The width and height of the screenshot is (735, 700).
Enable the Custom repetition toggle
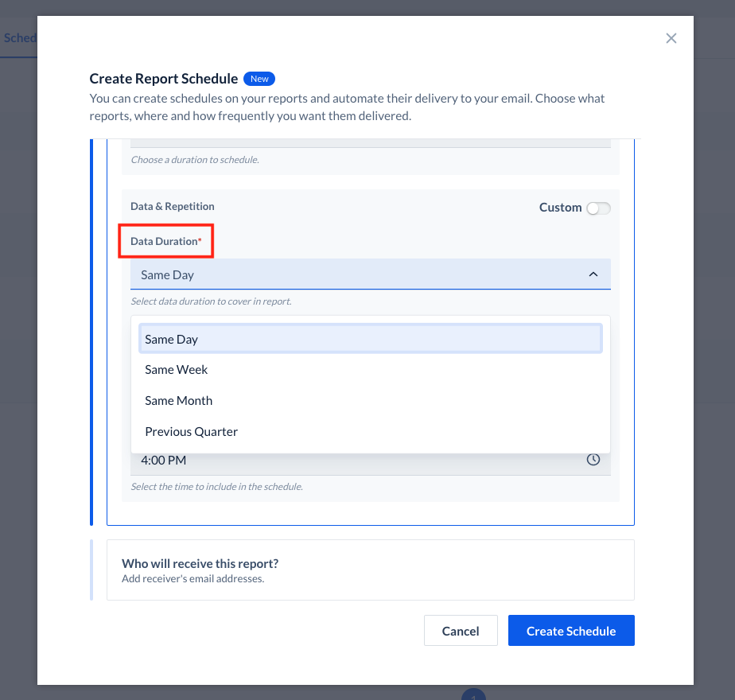(x=598, y=208)
